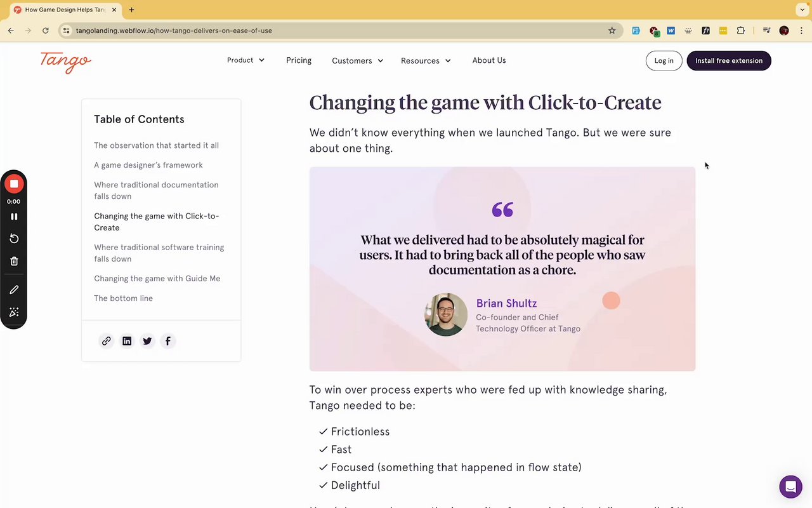Open the blue W extension icon

point(671,30)
